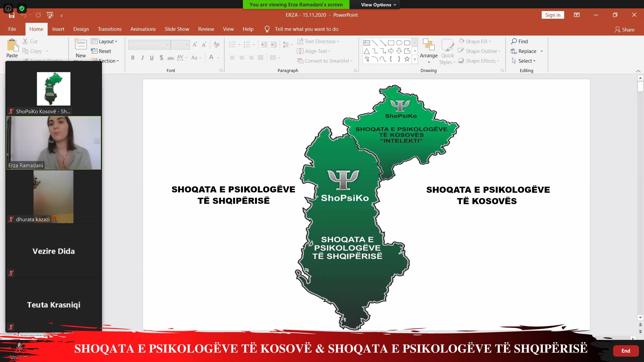The height and width of the screenshot is (362, 644).
Task: Select the five-point star shape
Action: coord(407,59)
